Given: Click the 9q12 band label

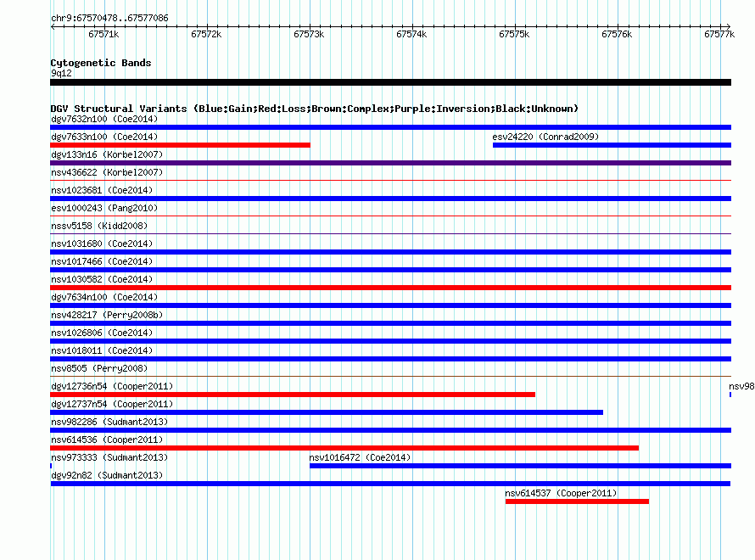Looking at the screenshot, I should [x=61, y=73].
